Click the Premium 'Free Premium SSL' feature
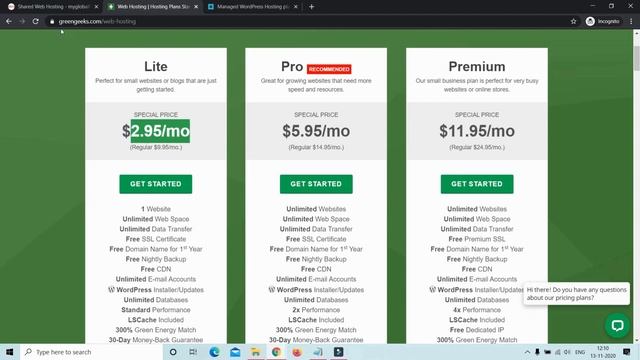Screen dimensions: 640x360 pyautogui.click(x=477, y=239)
